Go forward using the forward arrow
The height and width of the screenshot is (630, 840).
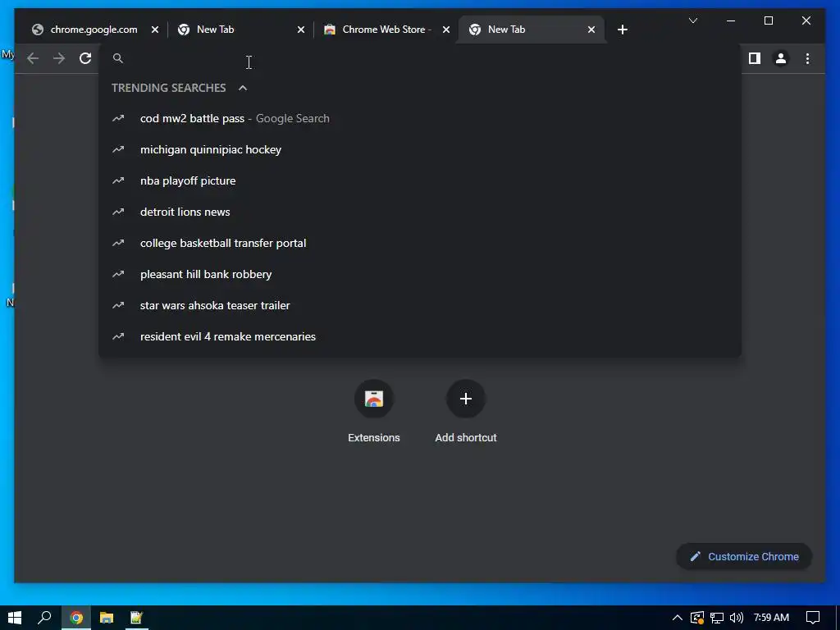coord(59,58)
